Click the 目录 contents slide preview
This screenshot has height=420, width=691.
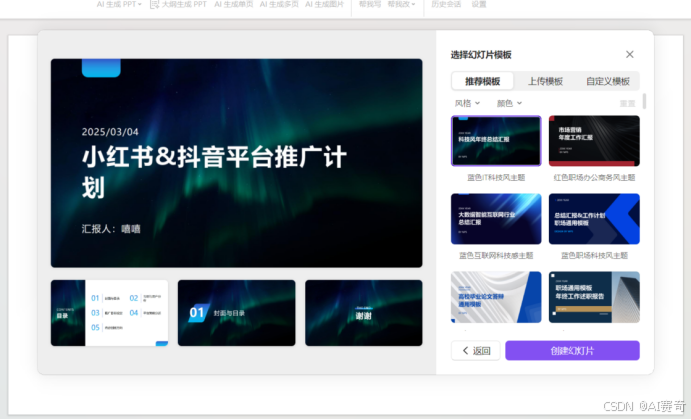point(109,313)
